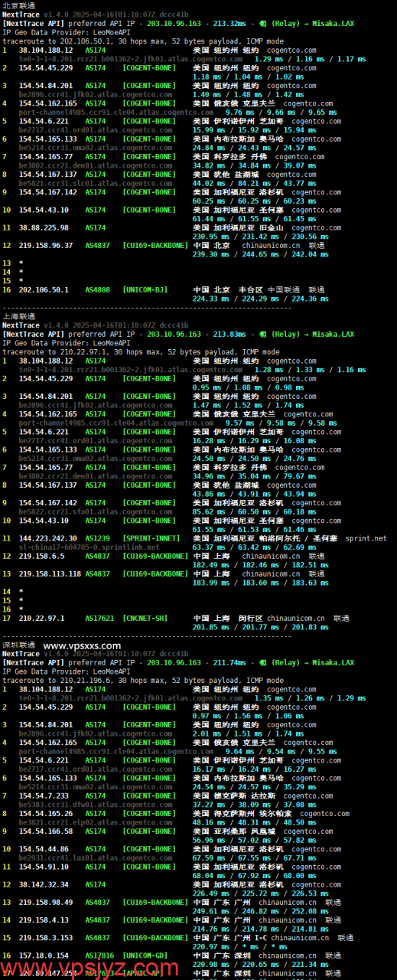Select IP address 144.223.242.30

pyautogui.click(x=47, y=538)
